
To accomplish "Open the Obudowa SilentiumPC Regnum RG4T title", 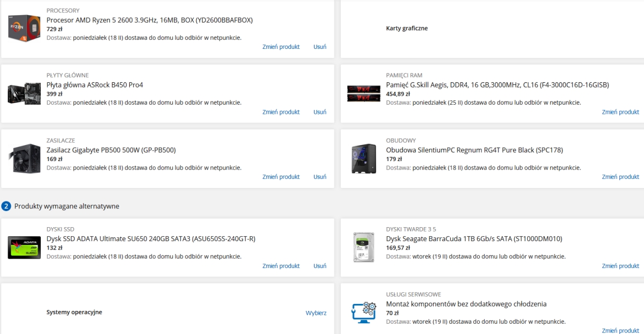I will click(x=474, y=150).
